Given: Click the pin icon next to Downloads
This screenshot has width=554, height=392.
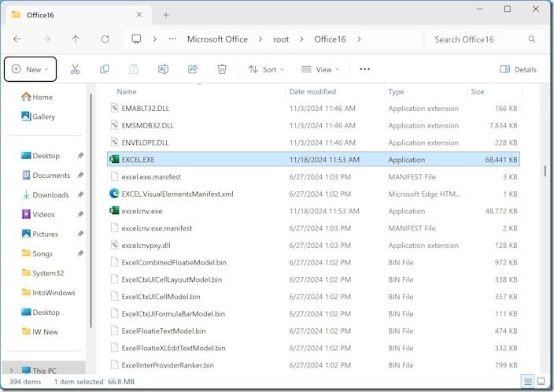Looking at the screenshot, I should [x=80, y=194].
